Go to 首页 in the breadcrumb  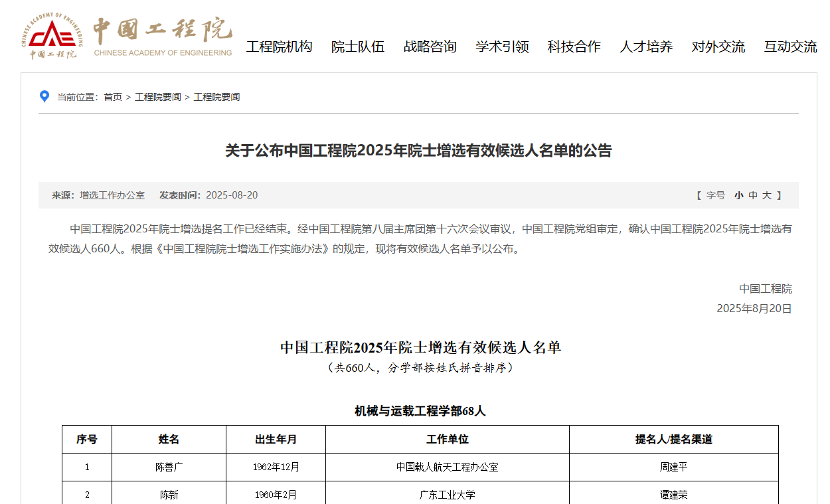113,97
